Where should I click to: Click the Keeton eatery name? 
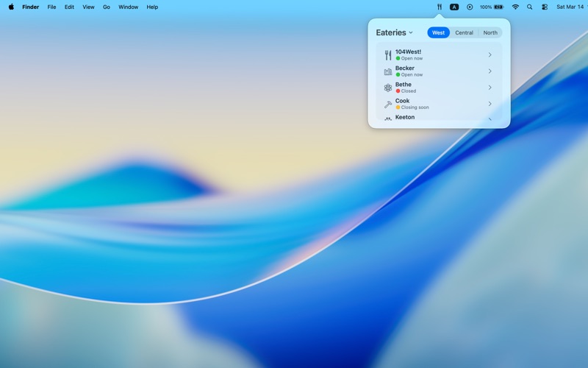[x=405, y=117]
